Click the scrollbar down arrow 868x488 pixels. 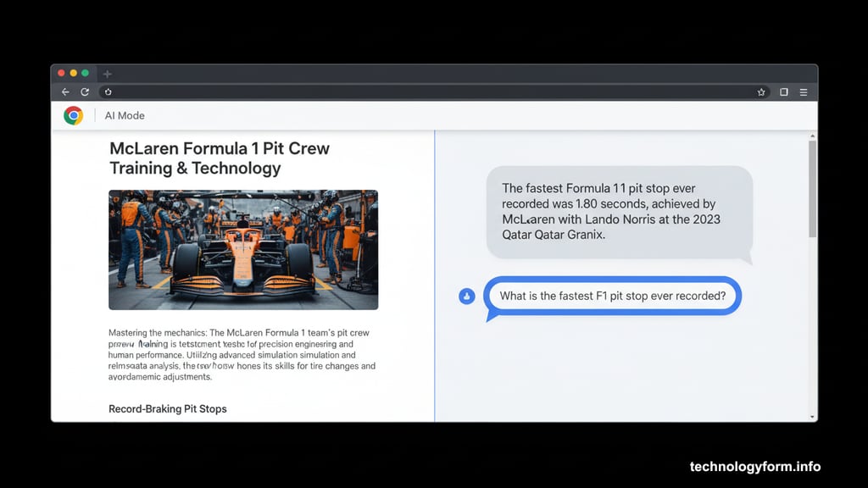(812, 417)
